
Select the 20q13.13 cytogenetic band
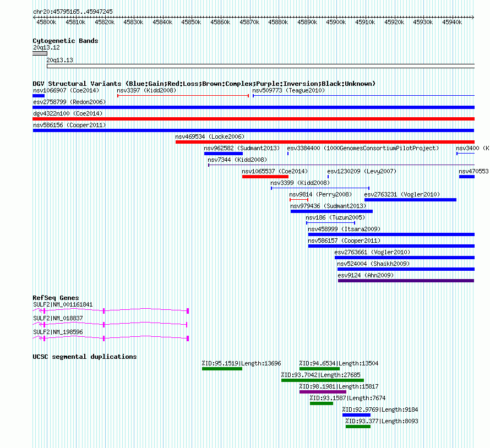tap(260, 66)
